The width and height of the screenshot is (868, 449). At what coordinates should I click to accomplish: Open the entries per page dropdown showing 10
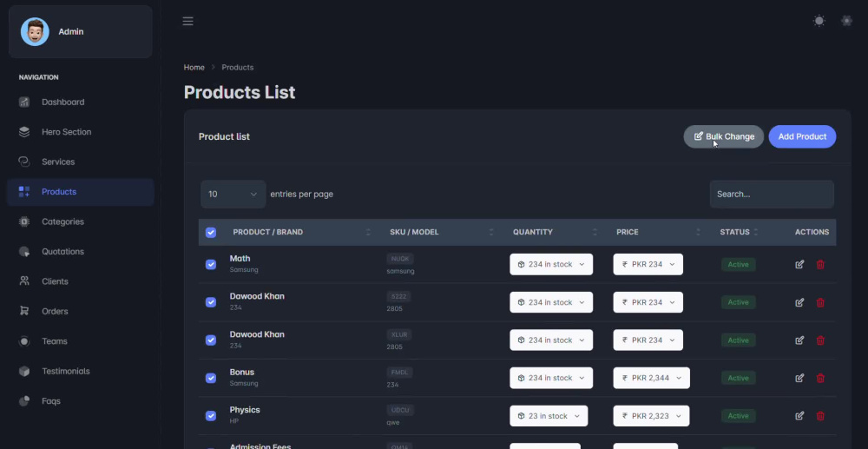(x=233, y=195)
